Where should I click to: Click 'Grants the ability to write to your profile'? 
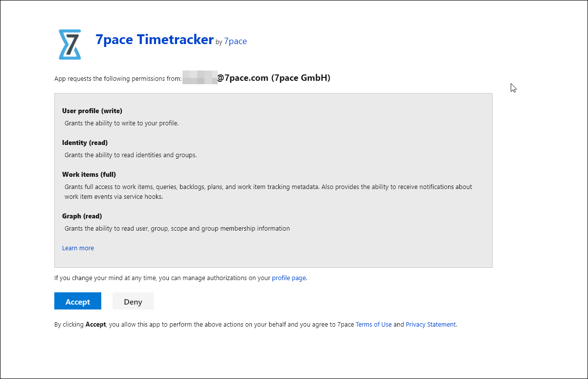pyautogui.click(x=121, y=123)
